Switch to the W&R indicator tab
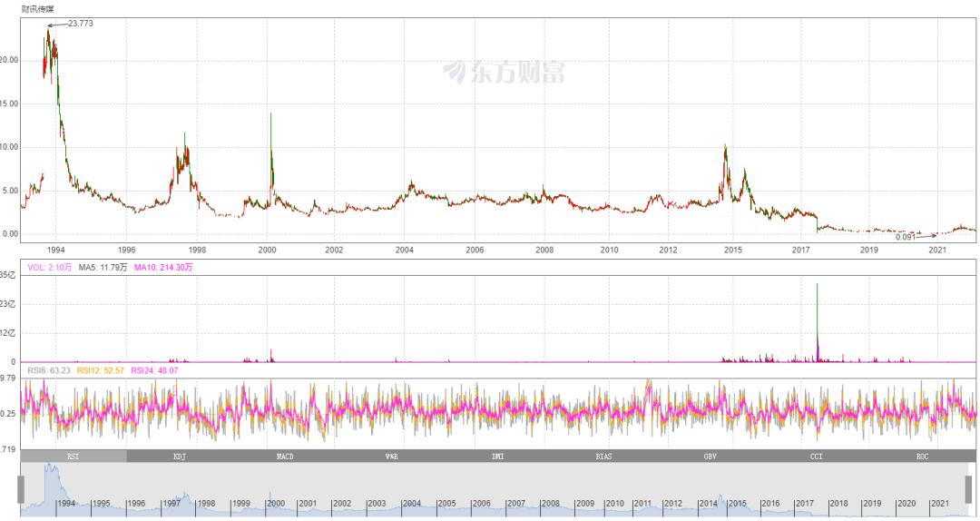The height and width of the screenshot is (521, 980). tap(391, 457)
